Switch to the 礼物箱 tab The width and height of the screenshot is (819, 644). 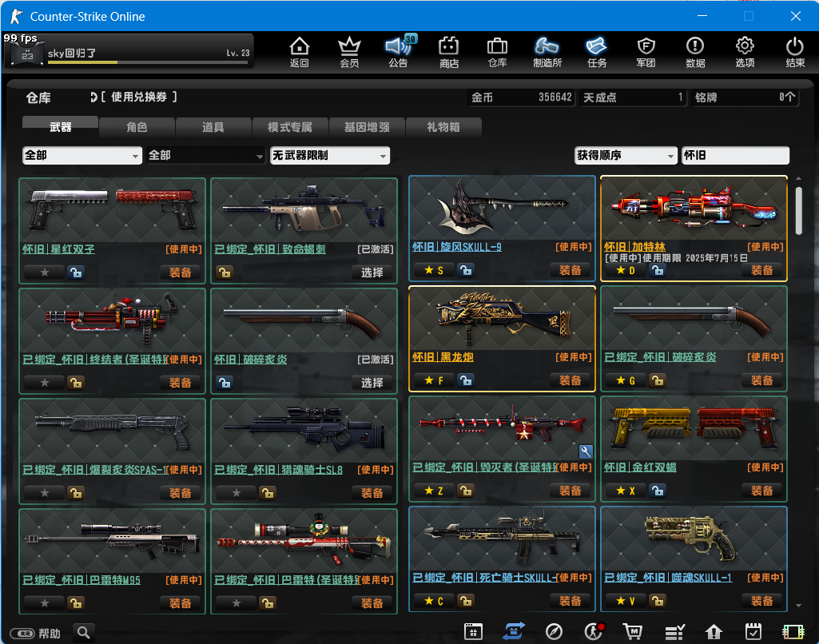443,127
